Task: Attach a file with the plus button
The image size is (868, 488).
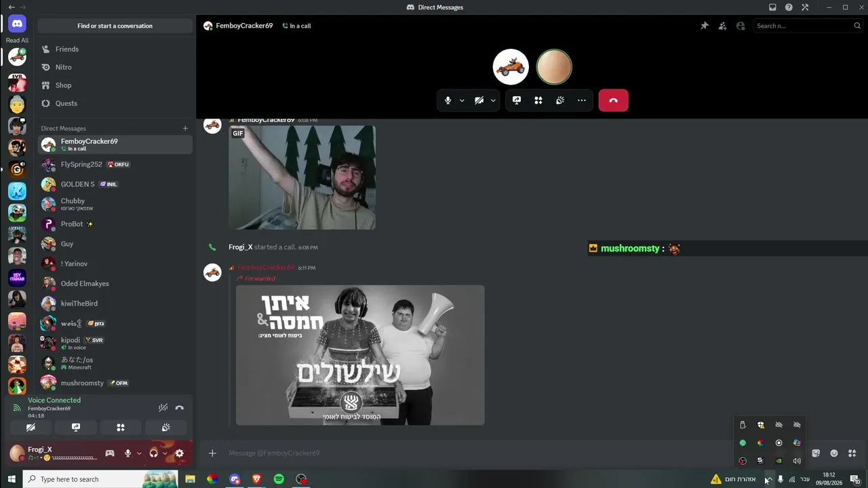Action: tap(212, 453)
